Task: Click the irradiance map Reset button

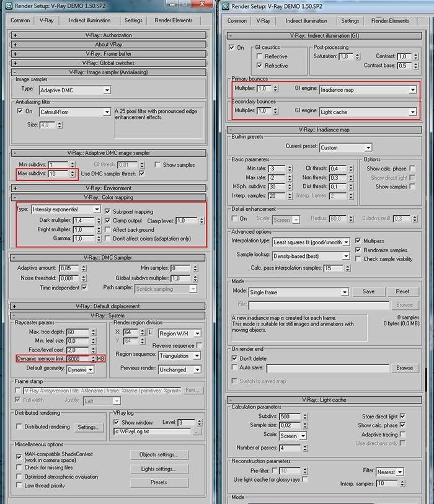Action: coord(402,291)
